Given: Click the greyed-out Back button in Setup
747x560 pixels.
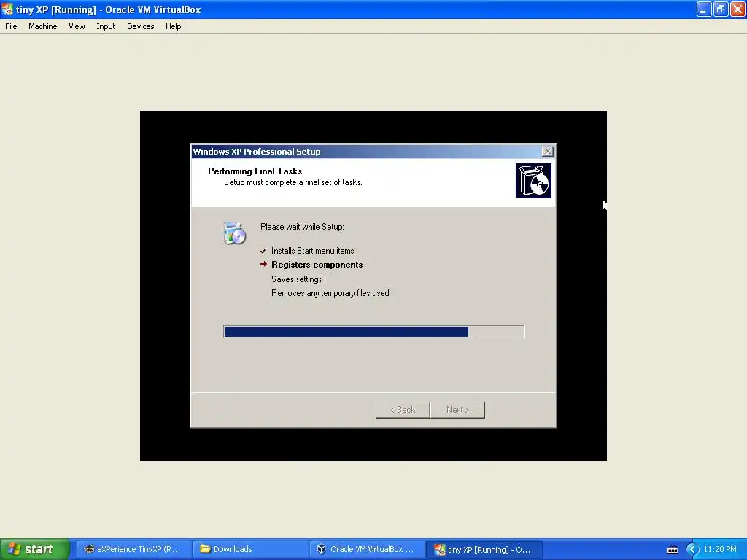Looking at the screenshot, I should point(403,410).
